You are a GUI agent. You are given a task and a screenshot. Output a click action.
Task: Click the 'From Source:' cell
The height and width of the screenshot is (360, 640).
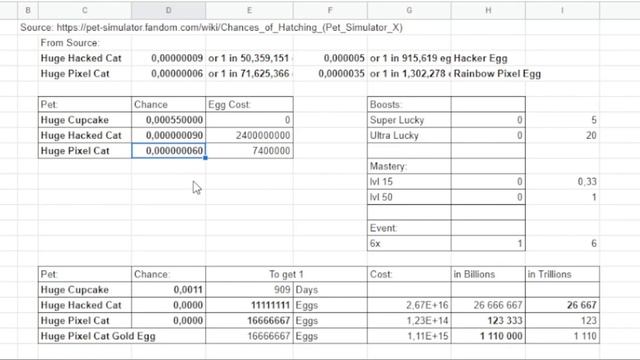click(x=85, y=43)
